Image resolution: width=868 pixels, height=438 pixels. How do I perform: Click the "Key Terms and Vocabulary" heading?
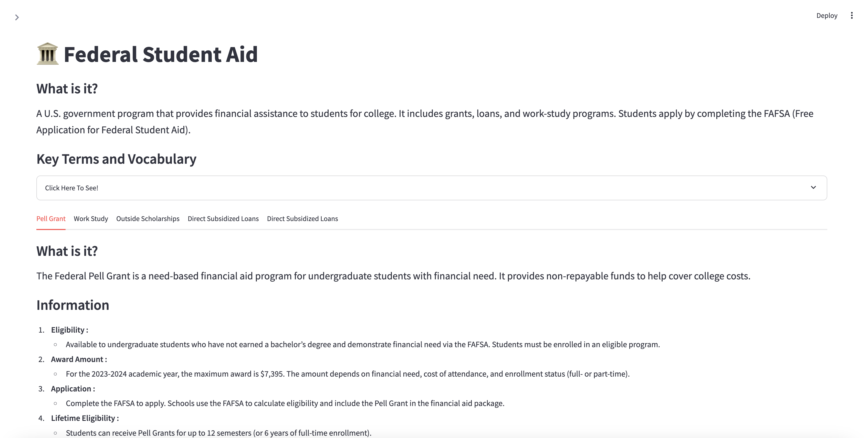point(116,159)
